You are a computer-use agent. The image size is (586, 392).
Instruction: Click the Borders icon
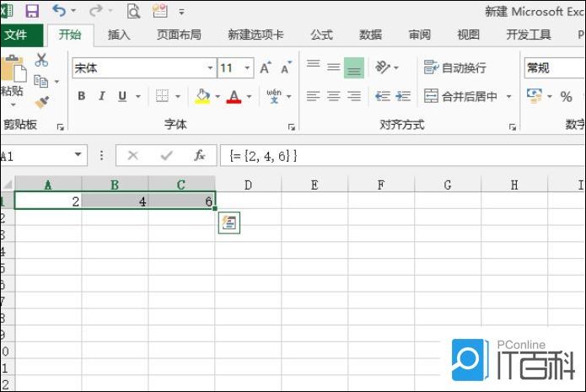tap(162, 96)
